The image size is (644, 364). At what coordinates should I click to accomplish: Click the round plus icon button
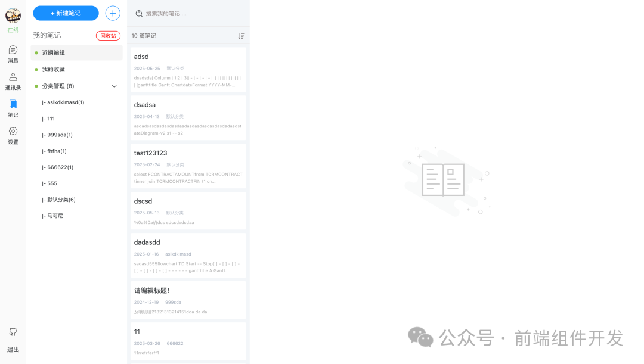(x=113, y=13)
